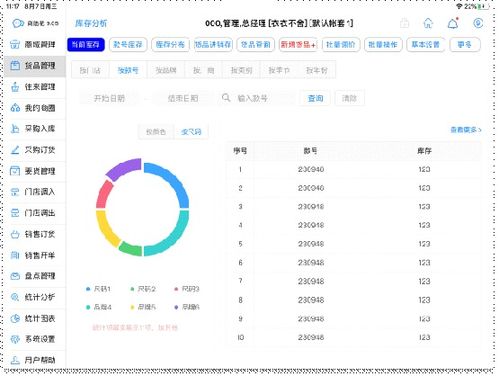Pick a start date in 开始日期
The width and height of the screenshot is (499, 376).
[109, 98]
